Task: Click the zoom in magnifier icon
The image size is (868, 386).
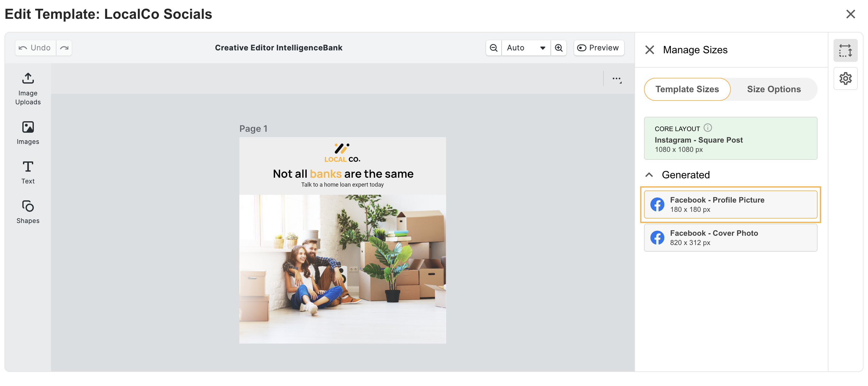Action: 559,48
